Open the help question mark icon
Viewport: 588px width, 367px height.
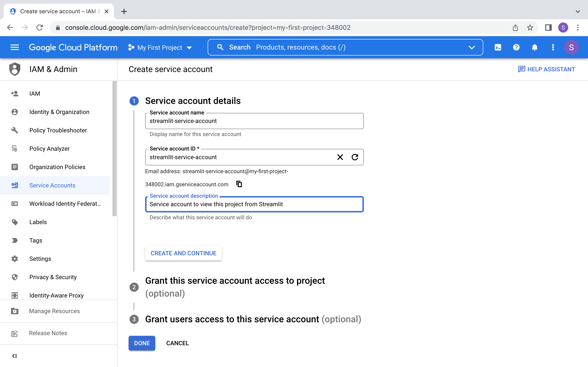click(x=516, y=47)
